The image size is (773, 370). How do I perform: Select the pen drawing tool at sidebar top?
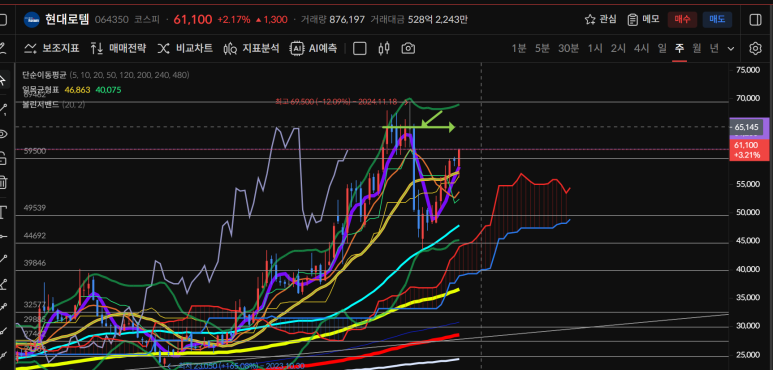tap(3, 48)
